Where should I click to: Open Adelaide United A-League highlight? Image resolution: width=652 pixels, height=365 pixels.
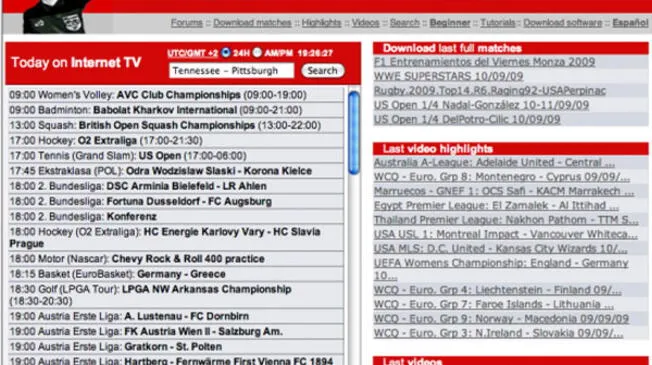pos(494,163)
